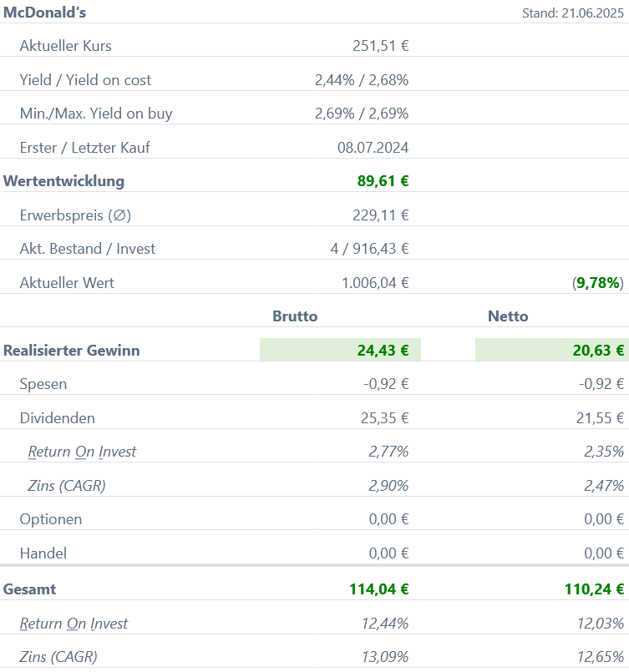Select the Brutto Spesen value -0,92 €
Image resolution: width=629 pixels, height=672 pixels.
tap(386, 385)
